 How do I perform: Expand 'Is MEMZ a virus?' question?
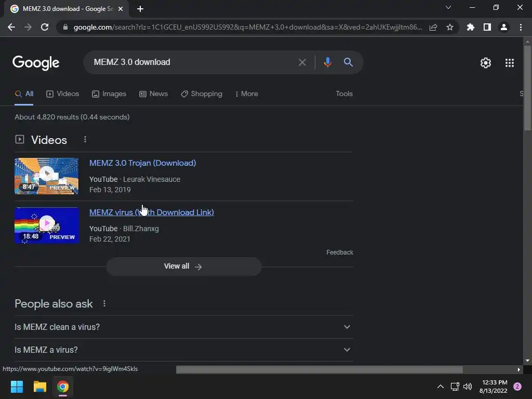click(183, 350)
